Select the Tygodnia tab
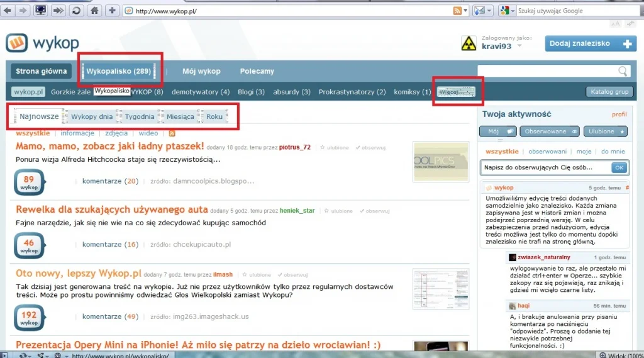The width and height of the screenshot is (644, 358). coord(139,116)
